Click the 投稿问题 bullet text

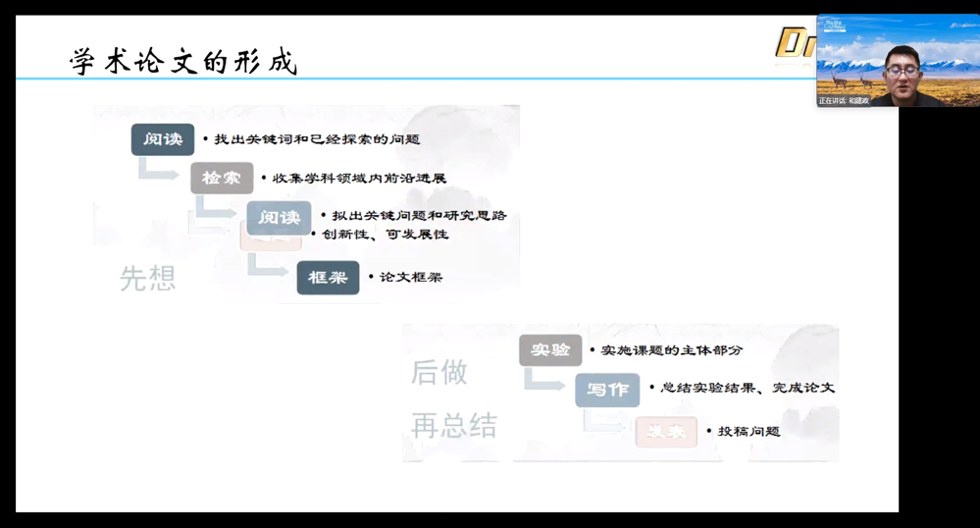point(748,432)
